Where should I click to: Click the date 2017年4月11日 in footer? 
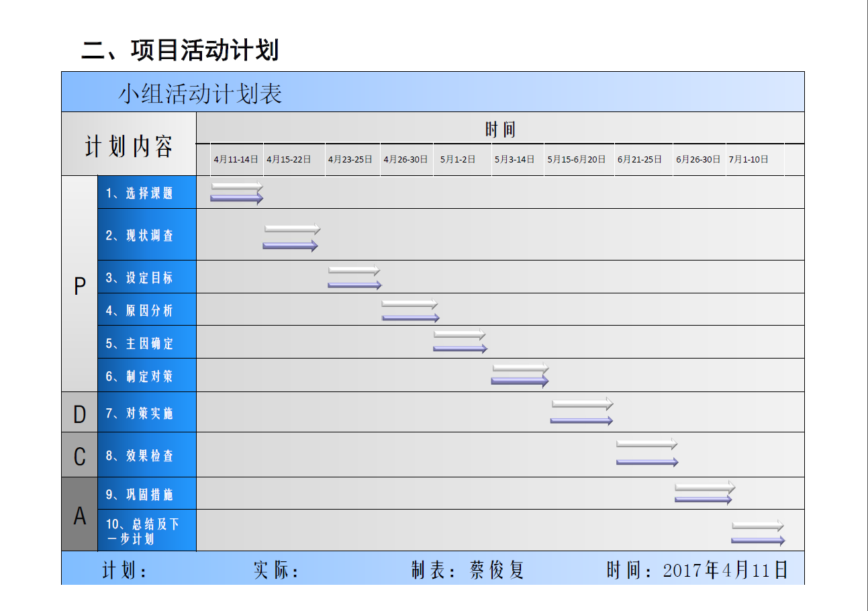[x=726, y=570]
